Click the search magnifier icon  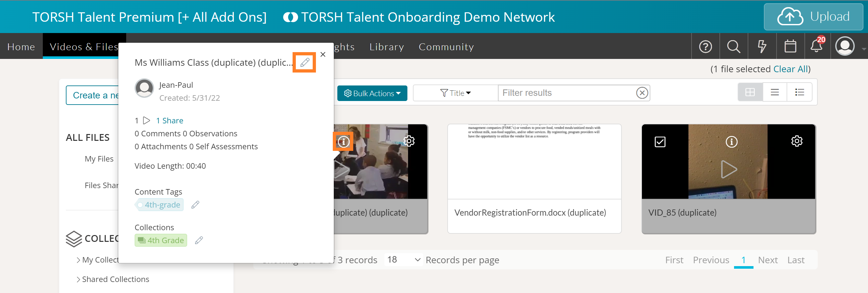click(733, 46)
